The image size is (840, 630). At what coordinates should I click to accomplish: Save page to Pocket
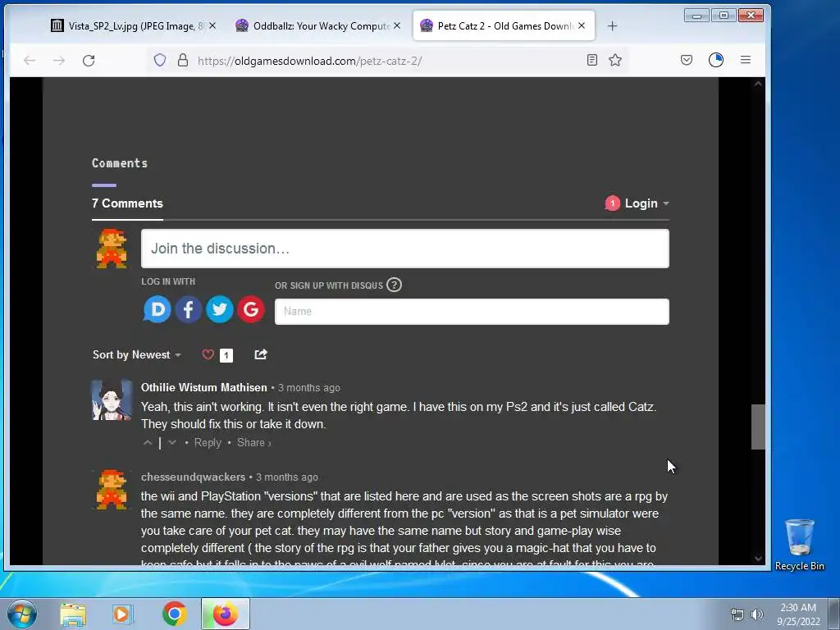pyautogui.click(x=687, y=60)
